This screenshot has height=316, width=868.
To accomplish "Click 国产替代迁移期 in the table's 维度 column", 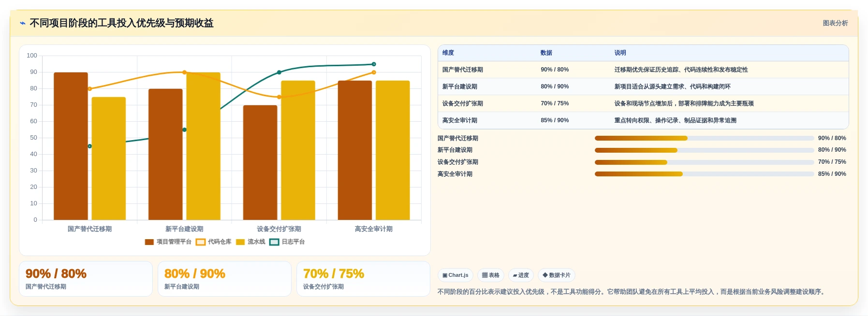I will pyautogui.click(x=463, y=70).
